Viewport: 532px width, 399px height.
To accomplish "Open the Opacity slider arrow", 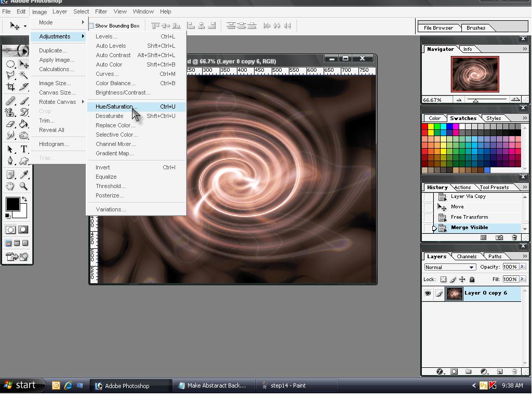I will (x=523, y=267).
